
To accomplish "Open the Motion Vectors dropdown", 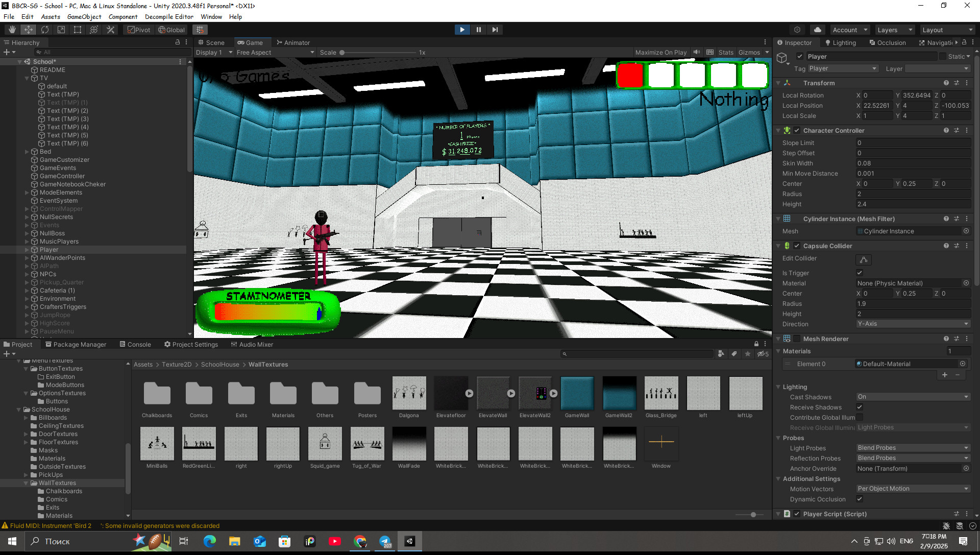I will 912,489.
